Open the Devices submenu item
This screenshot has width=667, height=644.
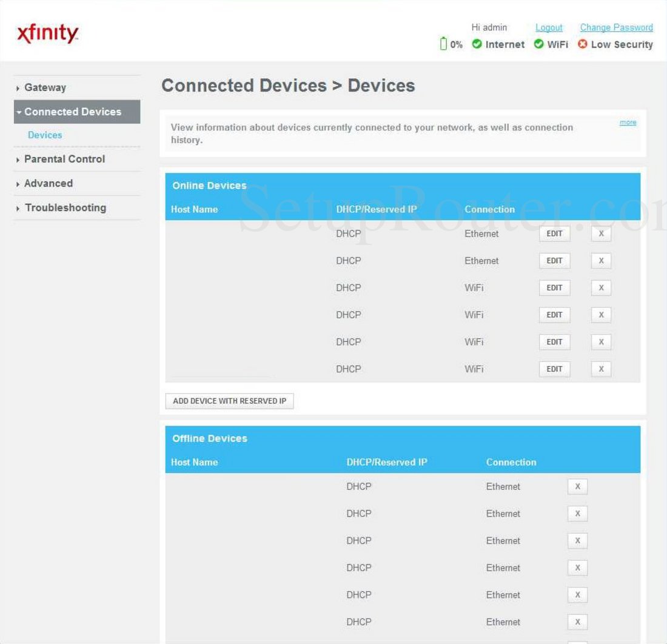[x=45, y=135]
